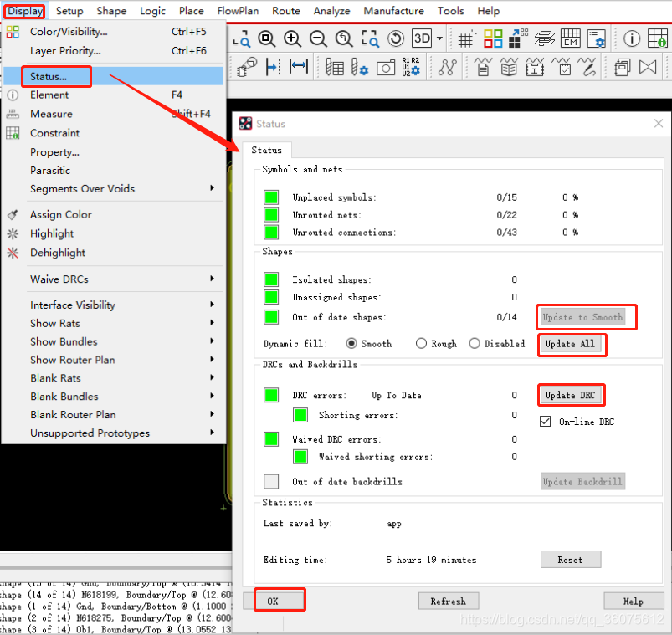Image resolution: width=672 pixels, height=635 pixels.
Task: Click the Reset editing time button
Action: [x=571, y=560]
